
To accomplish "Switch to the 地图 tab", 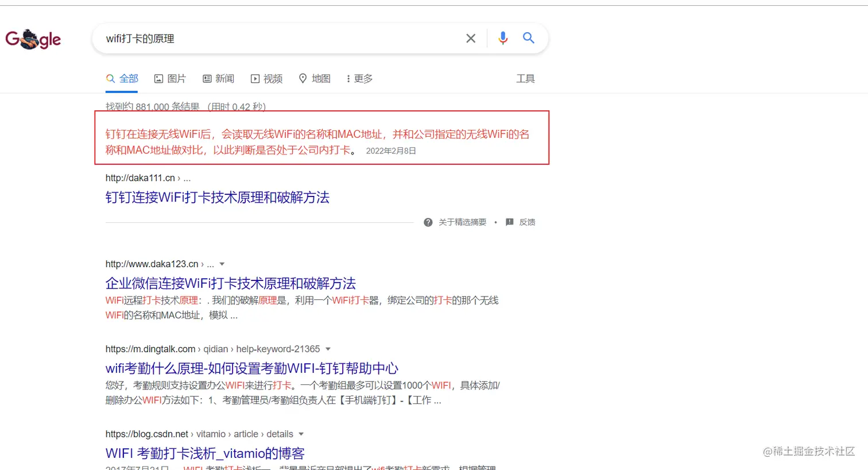I will [x=315, y=79].
